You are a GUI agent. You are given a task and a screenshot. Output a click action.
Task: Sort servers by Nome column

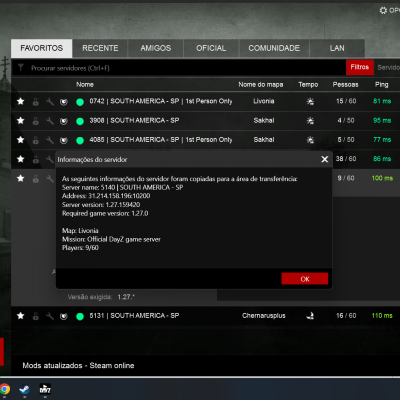click(x=85, y=85)
